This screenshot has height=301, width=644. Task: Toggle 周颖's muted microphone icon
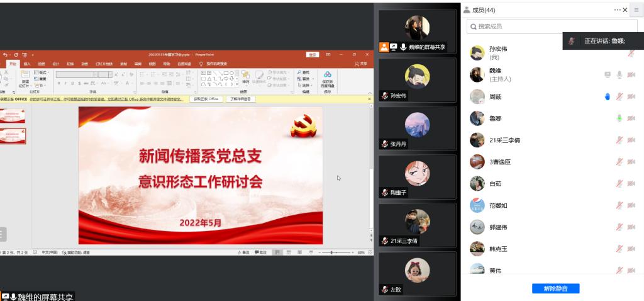pyautogui.click(x=619, y=96)
